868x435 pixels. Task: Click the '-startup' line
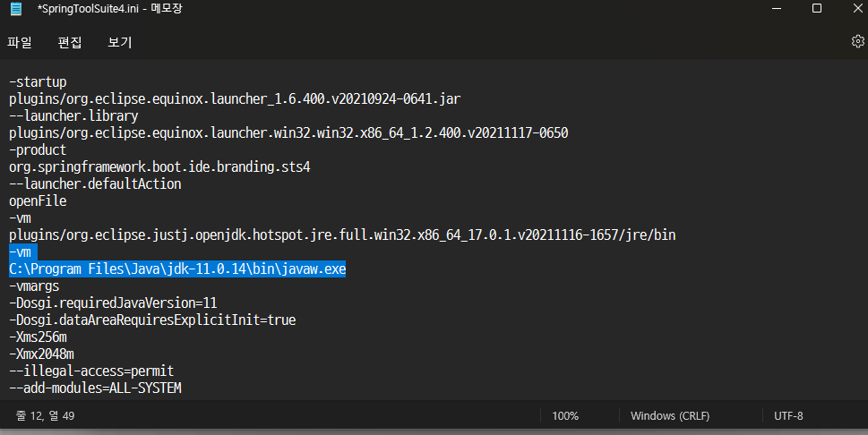[x=38, y=82]
